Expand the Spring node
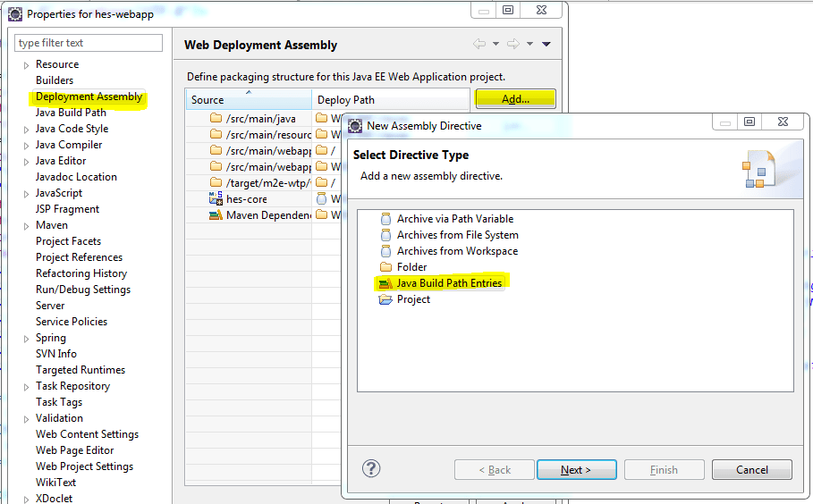 pyautogui.click(x=26, y=339)
